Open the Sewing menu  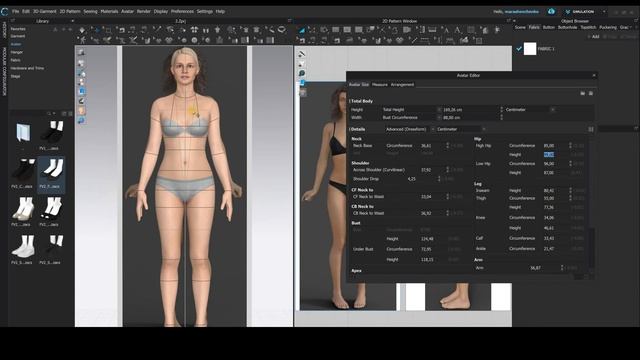pyautogui.click(x=90, y=11)
